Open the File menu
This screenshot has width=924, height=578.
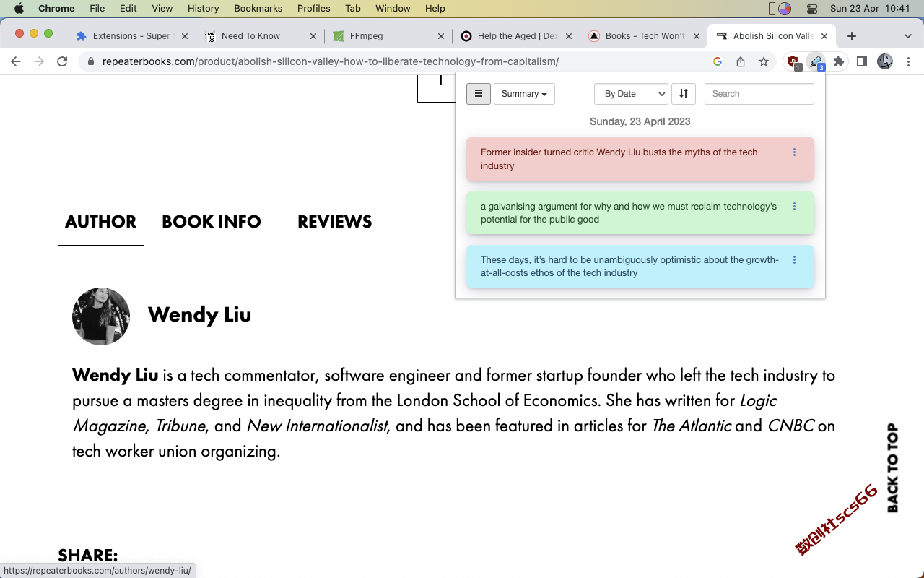[97, 9]
